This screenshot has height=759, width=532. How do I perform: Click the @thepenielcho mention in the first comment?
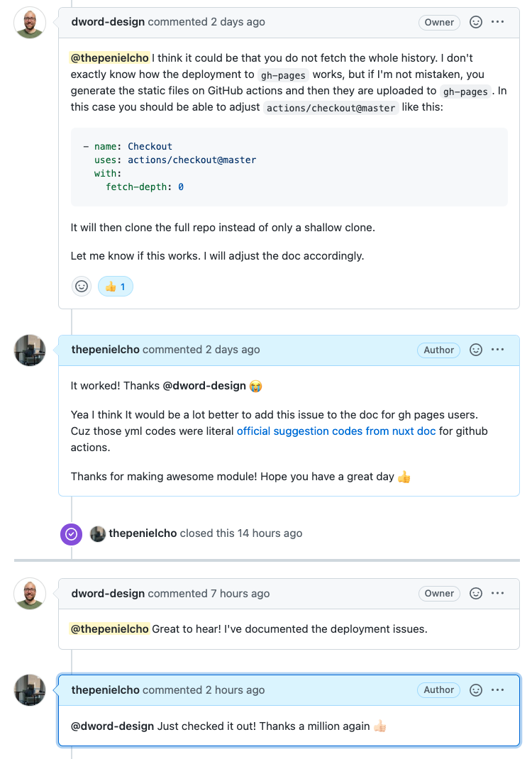(109, 57)
